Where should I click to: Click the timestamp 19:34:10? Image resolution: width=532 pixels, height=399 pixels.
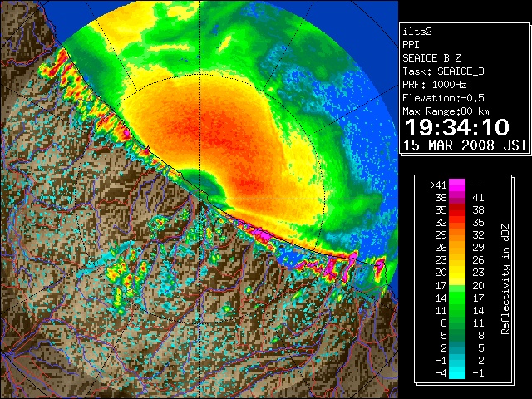(457, 127)
